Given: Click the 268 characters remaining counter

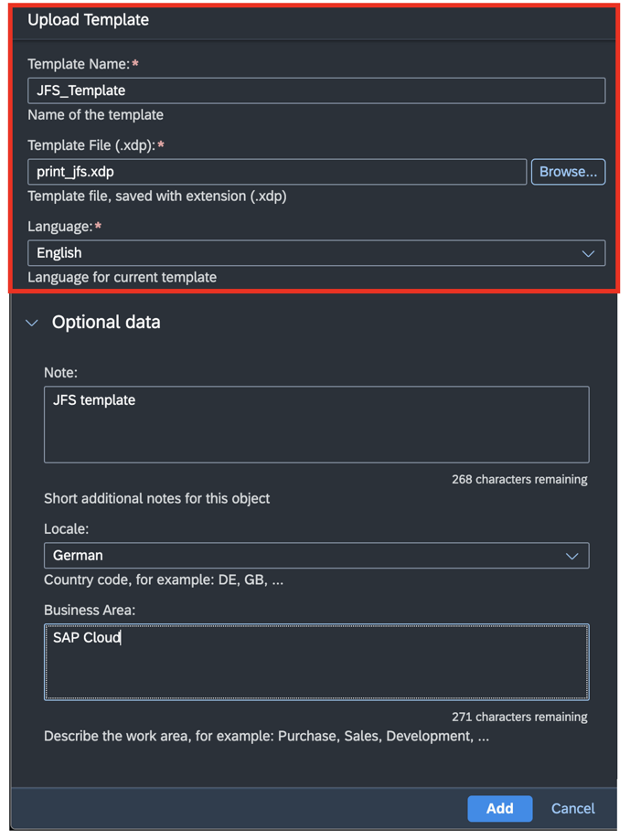Looking at the screenshot, I should (519, 479).
